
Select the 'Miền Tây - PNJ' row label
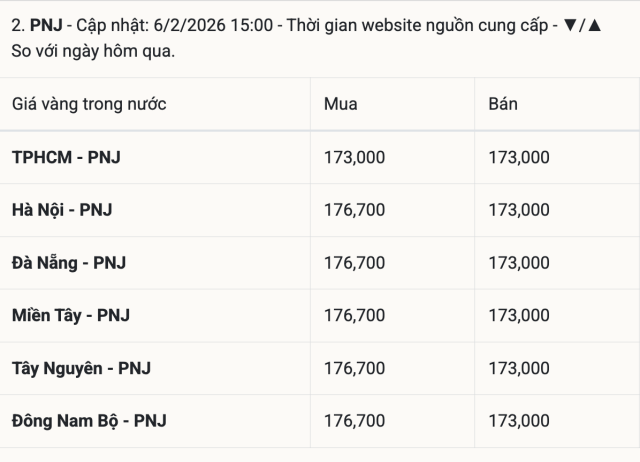(70, 315)
